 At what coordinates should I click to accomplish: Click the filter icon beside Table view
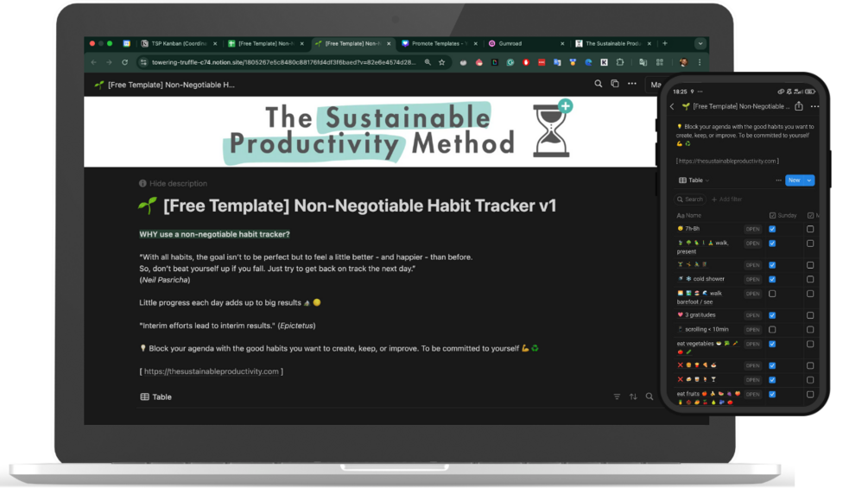[x=617, y=396]
